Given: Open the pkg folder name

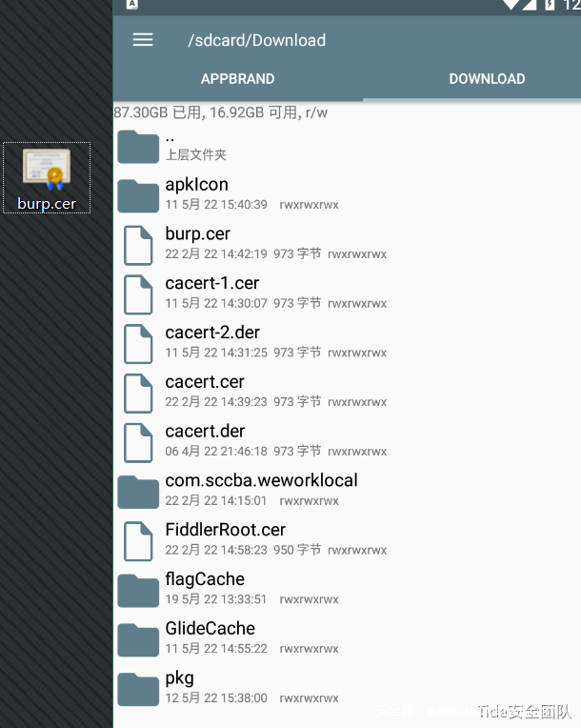Looking at the screenshot, I should [180, 678].
